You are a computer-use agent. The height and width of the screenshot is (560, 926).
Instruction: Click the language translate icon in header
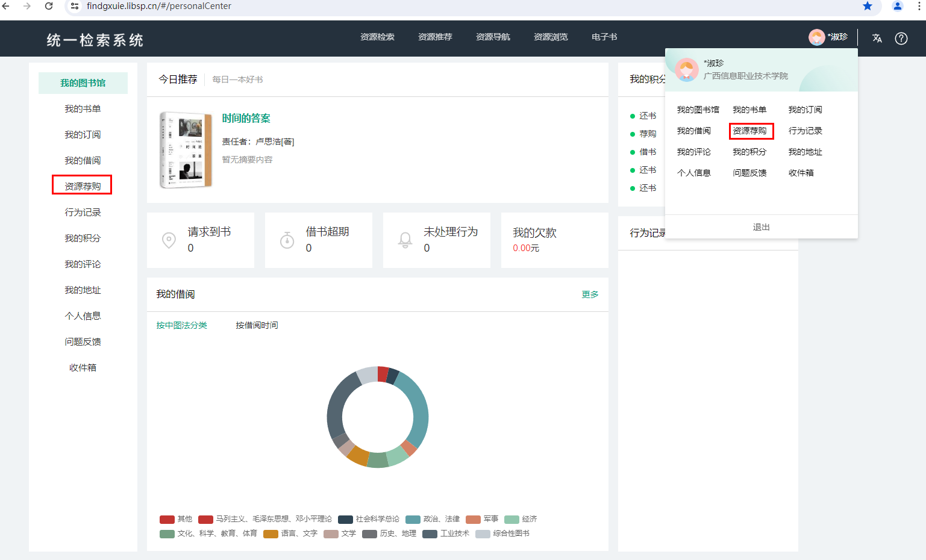(x=877, y=38)
